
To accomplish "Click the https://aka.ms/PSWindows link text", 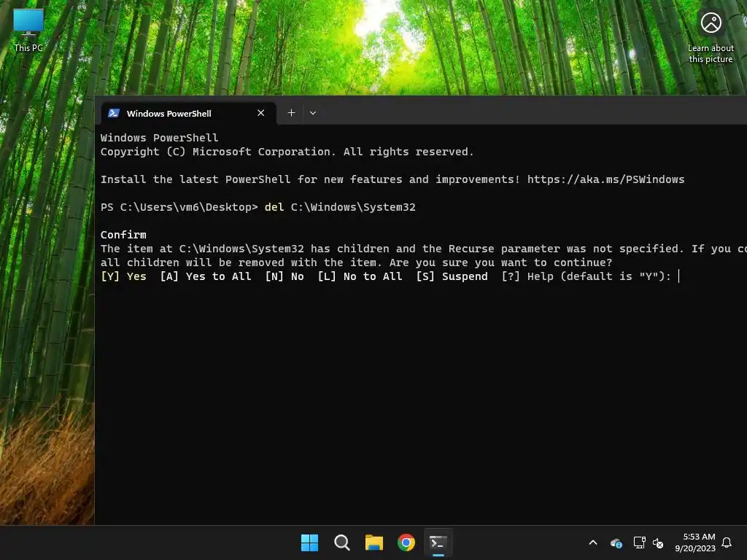I will pyautogui.click(x=605, y=179).
